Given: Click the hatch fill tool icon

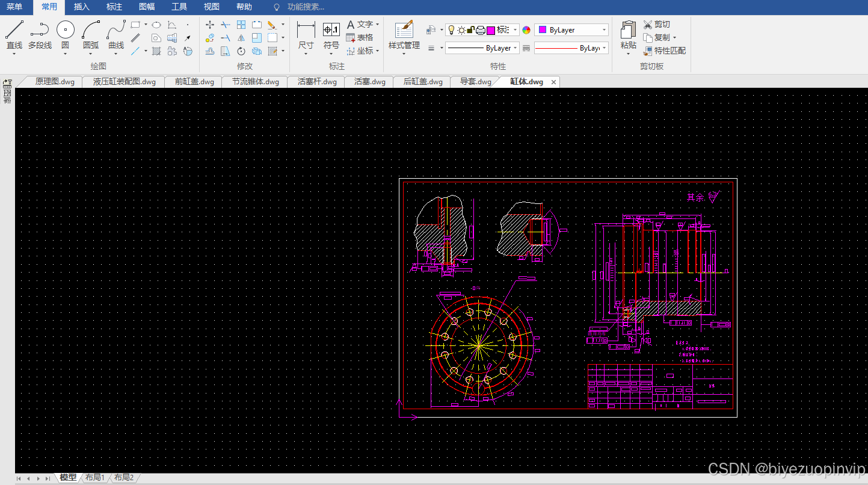Looking at the screenshot, I should coord(156,51).
